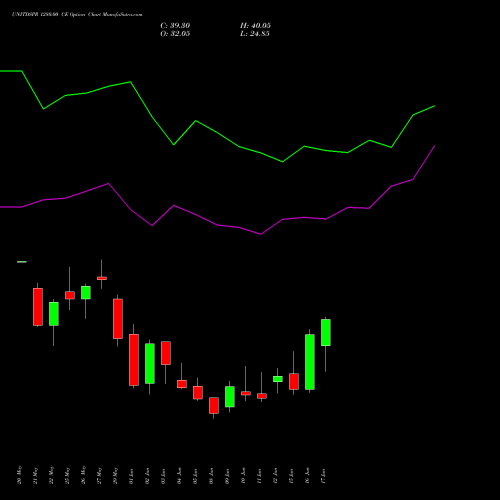
Task: Click the tall green candlestick for 16 Jun
Action: click(310, 362)
